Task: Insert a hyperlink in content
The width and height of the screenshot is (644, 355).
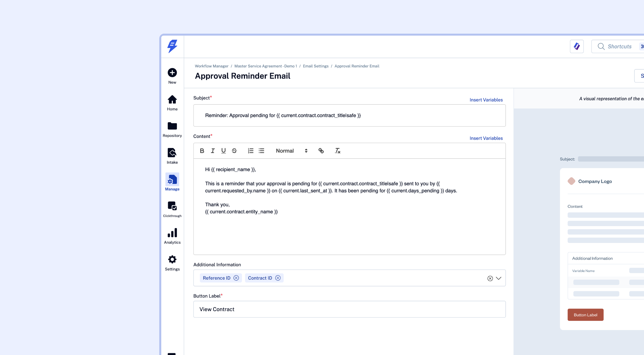Action: 321,151
